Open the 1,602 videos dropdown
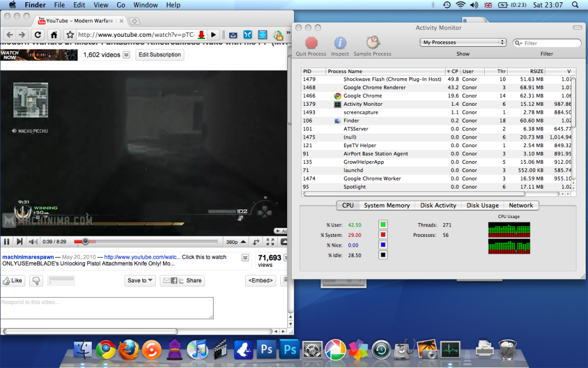This screenshot has width=588, height=368. tap(127, 55)
